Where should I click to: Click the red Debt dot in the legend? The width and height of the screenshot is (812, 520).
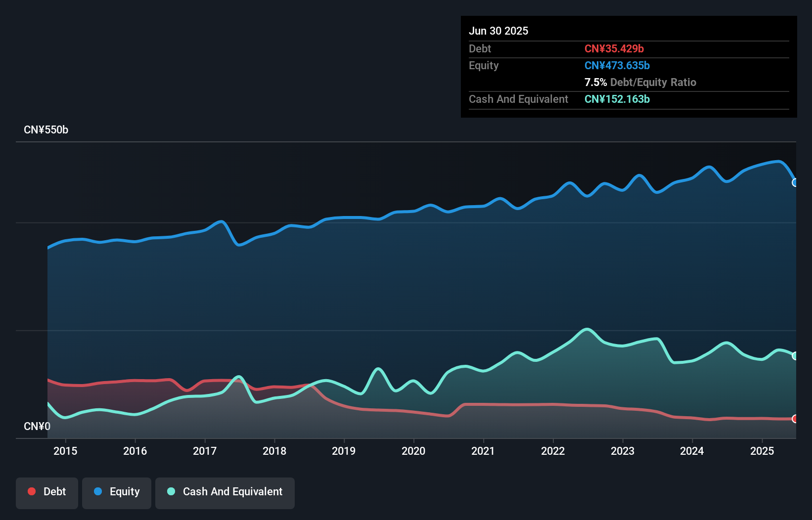[32, 491]
